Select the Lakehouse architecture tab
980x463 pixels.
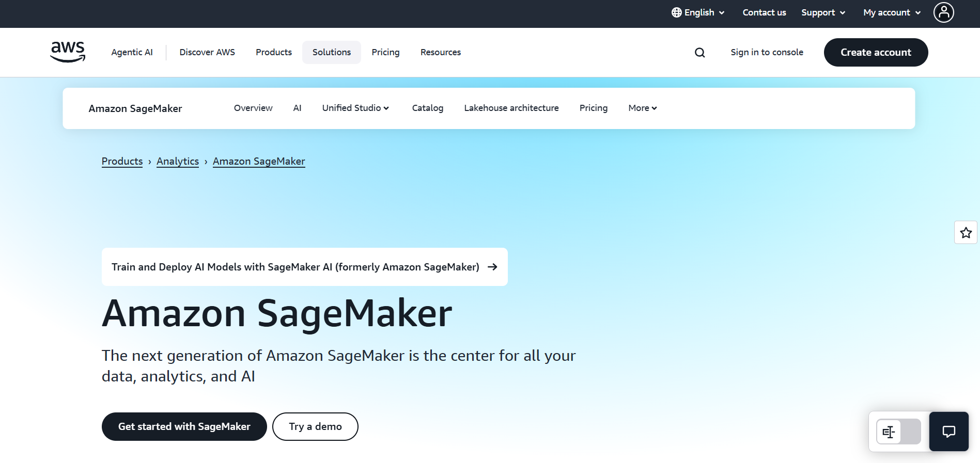pyautogui.click(x=511, y=108)
